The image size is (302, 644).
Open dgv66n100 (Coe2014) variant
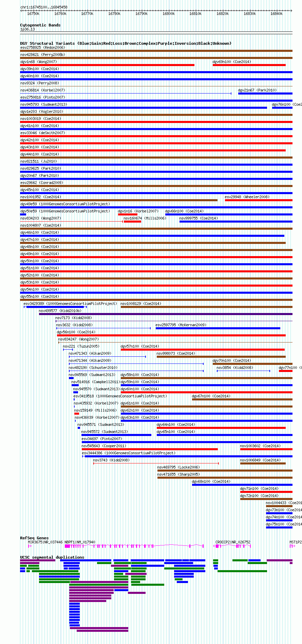tap(185, 211)
